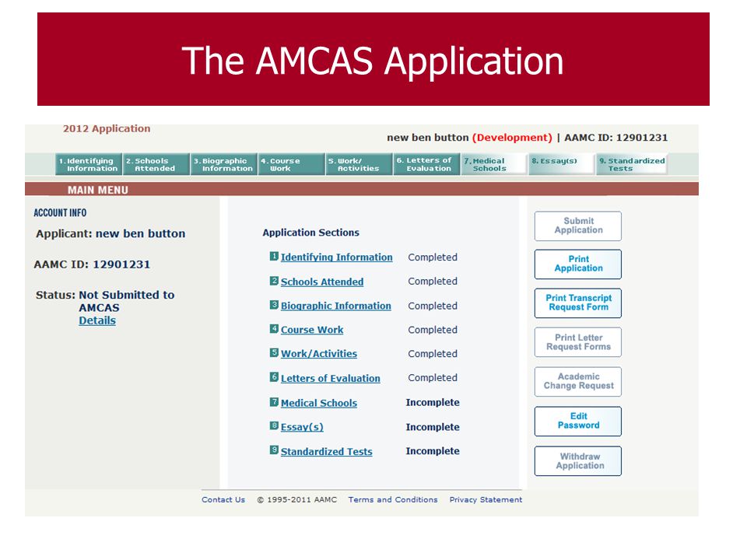Click the Submit Application button

(578, 226)
